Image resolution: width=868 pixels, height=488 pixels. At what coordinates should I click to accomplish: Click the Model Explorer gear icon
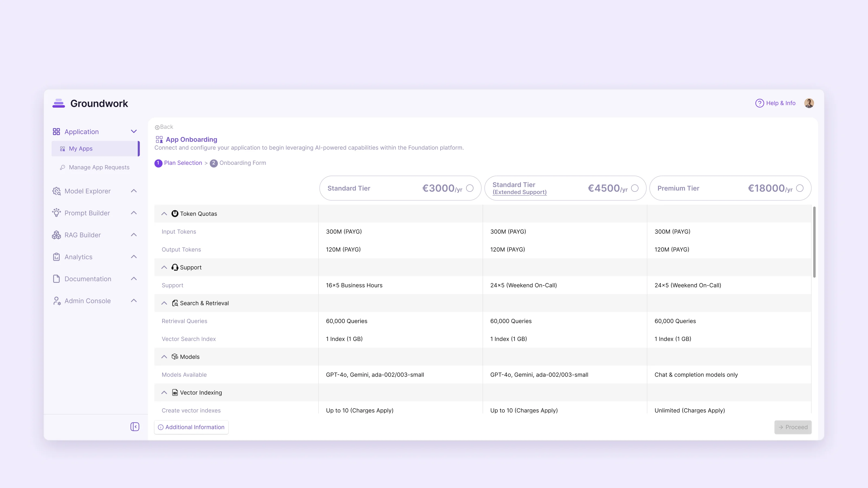click(x=56, y=191)
